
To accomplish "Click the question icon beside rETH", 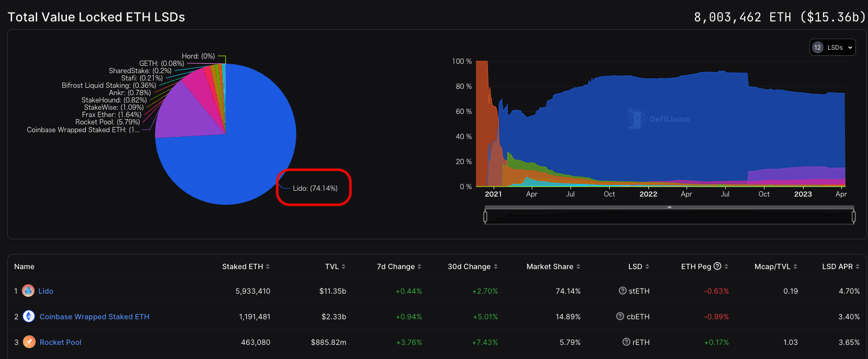I will point(626,342).
